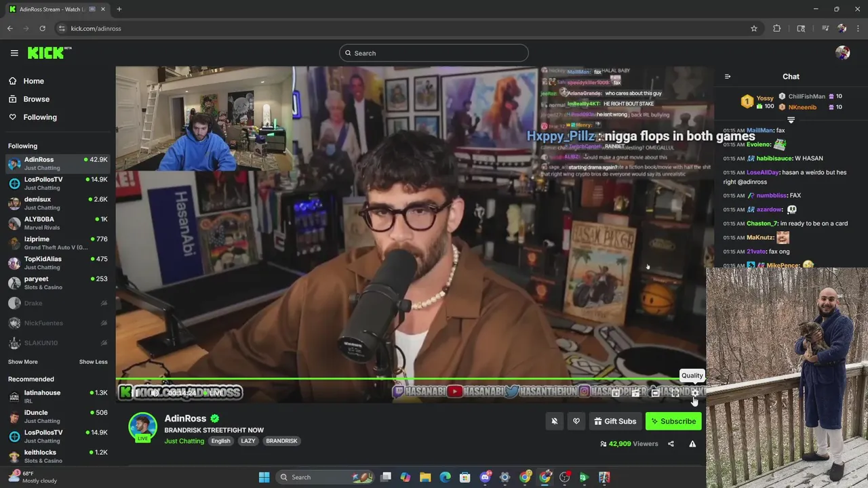
Task: Open paryeet Slots & Casino channel
Action: point(58,283)
